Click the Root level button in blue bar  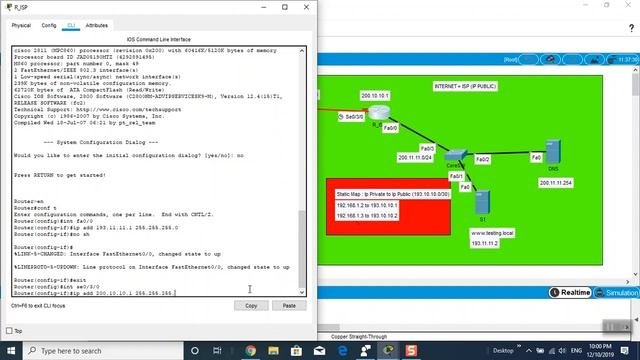pyautogui.click(x=511, y=60)
